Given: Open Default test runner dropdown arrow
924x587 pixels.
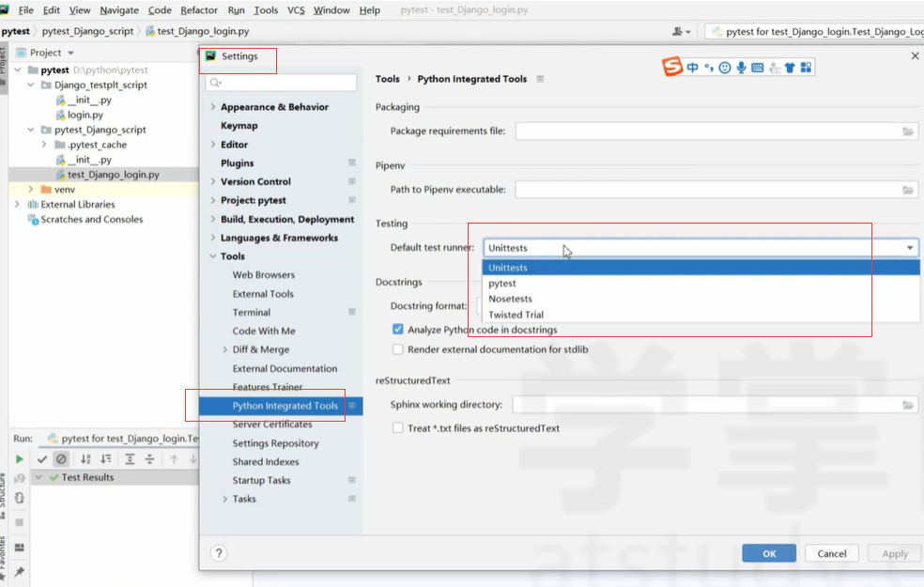Looking at the screenshot, I should click(910, 248).
